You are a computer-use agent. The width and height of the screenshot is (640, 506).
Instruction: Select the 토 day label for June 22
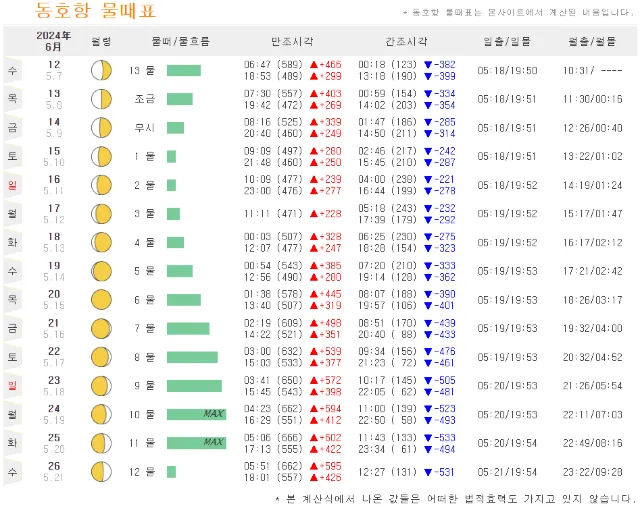pos(12,357)
